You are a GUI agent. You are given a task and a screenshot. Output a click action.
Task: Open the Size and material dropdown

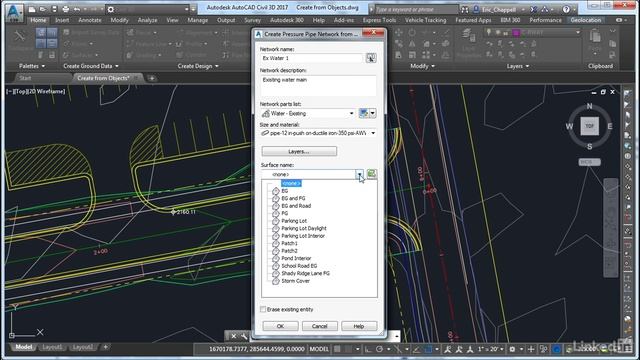tap(373, 133)
